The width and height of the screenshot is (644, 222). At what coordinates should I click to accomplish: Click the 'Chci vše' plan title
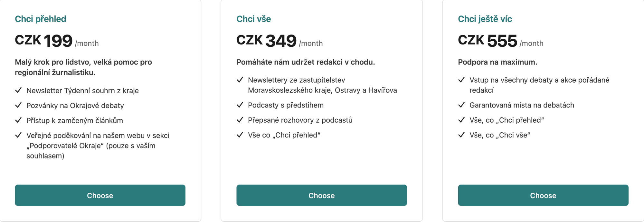pos(254,19)
